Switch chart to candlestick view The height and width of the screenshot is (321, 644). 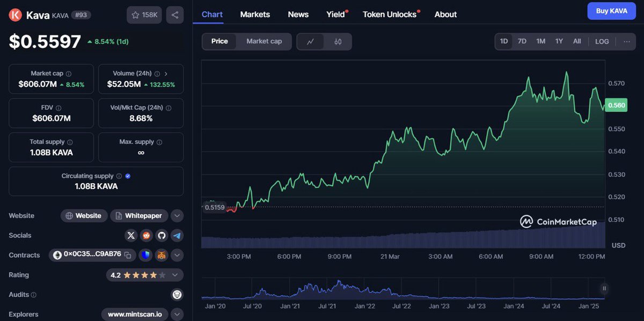coord(338,42)
